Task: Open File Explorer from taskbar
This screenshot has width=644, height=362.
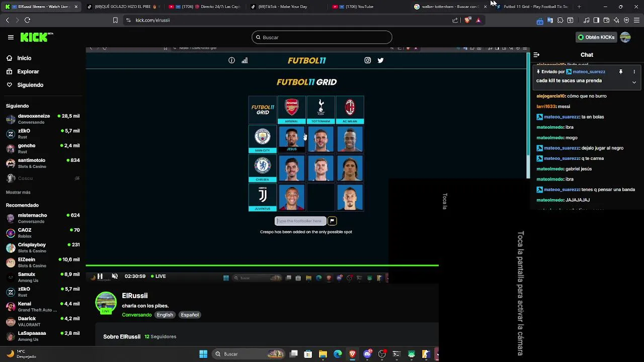Action: click(323, 354)
